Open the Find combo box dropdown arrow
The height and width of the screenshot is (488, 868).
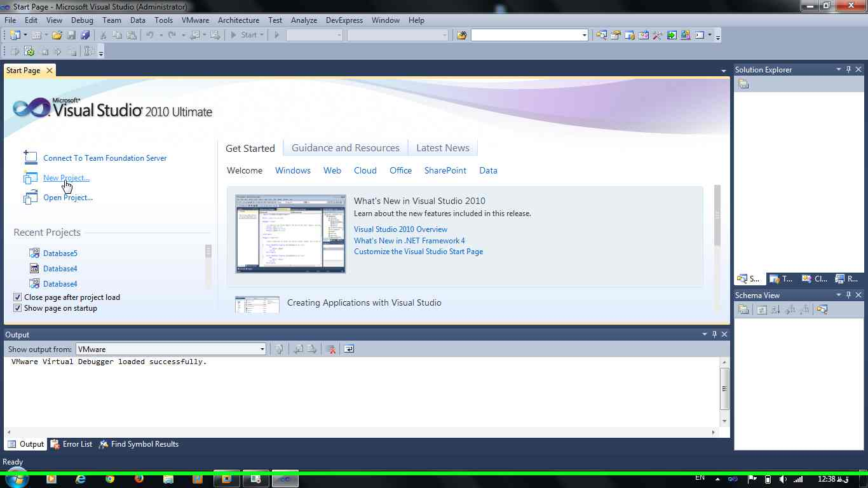585,36
